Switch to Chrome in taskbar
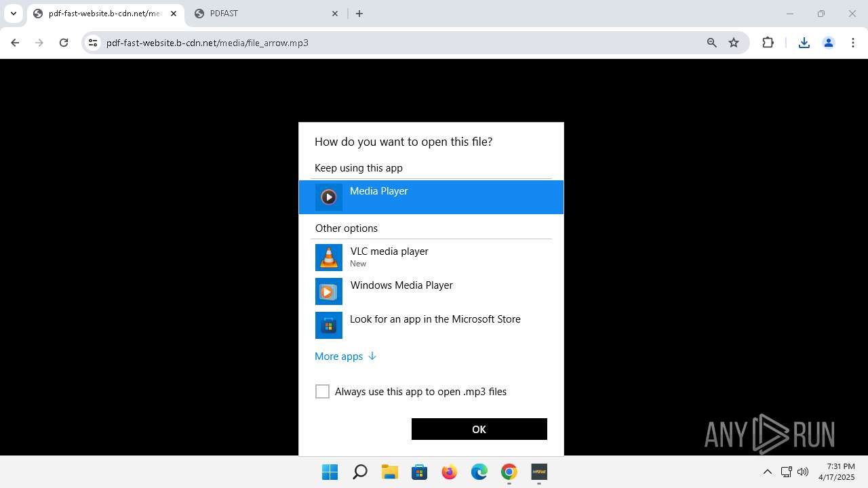This screenshot has width=868, height=488. pos(509,472)
